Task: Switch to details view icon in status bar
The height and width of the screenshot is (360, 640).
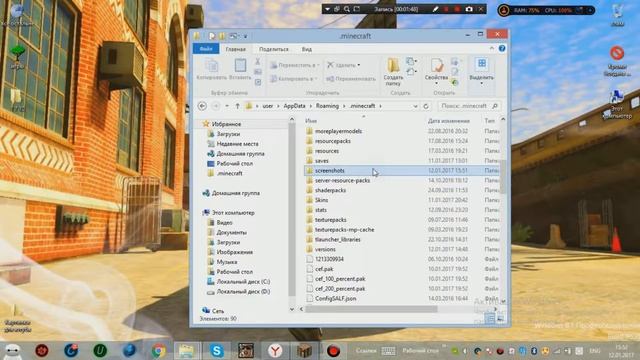Action: [490, 319]
